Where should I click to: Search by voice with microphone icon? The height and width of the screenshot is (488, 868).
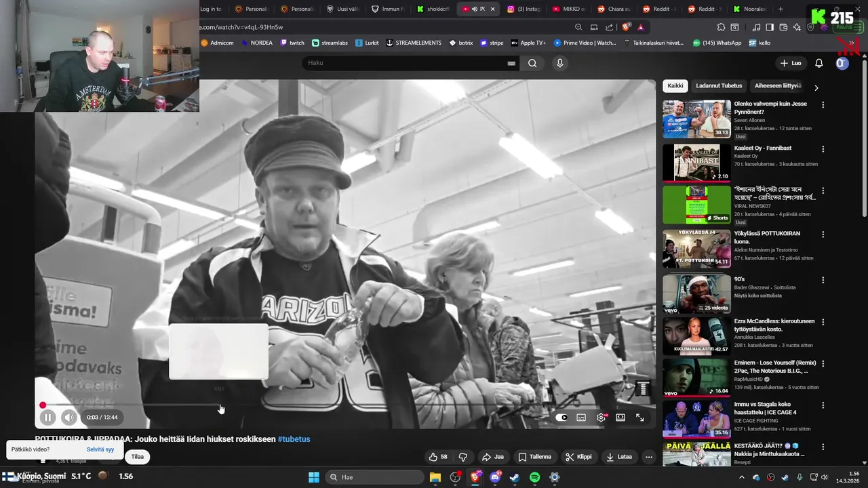point(559,63)
